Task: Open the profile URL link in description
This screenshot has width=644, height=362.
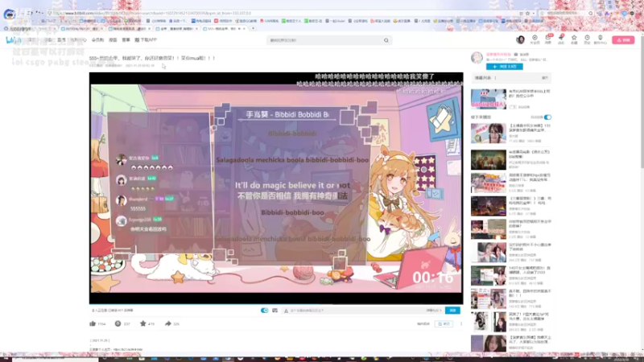Action: pyautogui.click(x=128, y=350)
